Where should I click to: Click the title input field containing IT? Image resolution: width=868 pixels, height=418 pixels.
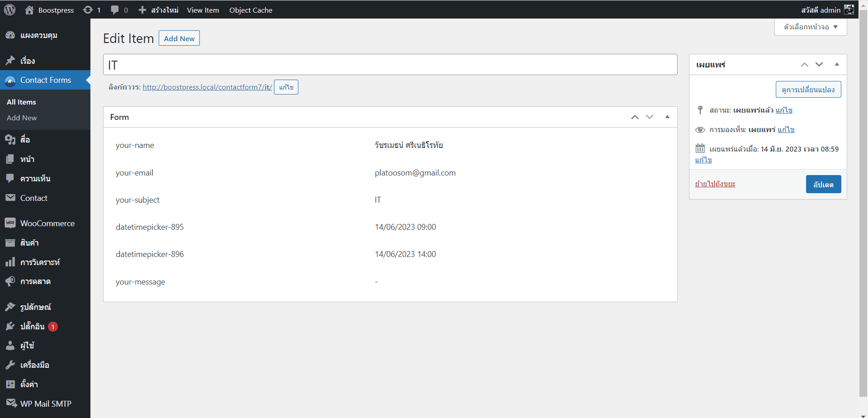[x=390, y=65]
